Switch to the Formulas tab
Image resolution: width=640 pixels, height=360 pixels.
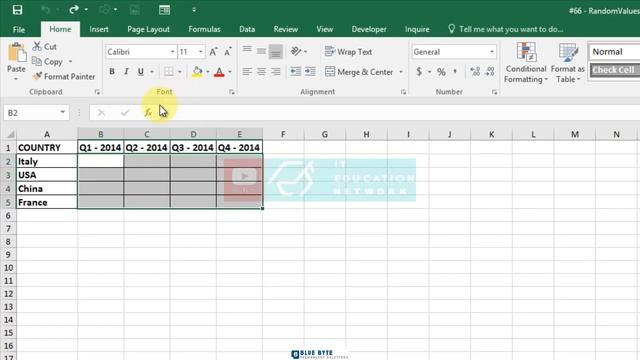204,29
